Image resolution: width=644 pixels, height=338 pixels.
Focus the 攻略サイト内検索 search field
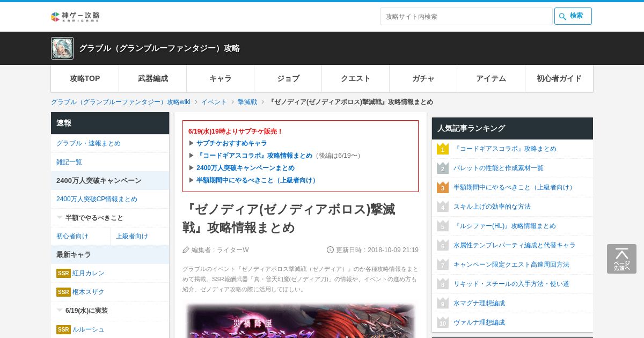pyautogui.click(x=466, y=16)
